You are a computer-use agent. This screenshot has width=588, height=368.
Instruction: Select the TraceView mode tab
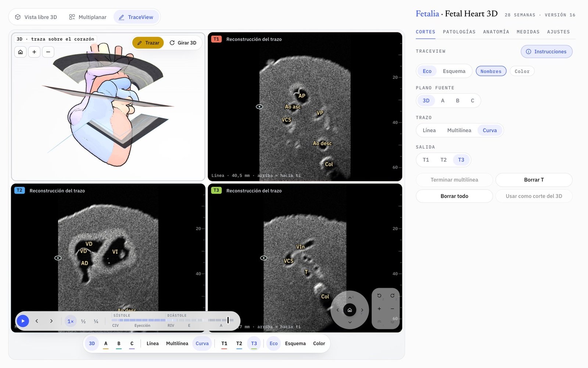pyautogui.click(x=136, y=17)
